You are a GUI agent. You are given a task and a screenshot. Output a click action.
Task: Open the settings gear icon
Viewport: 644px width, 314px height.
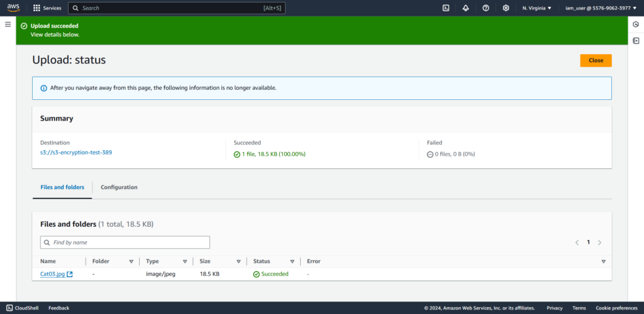506,8
